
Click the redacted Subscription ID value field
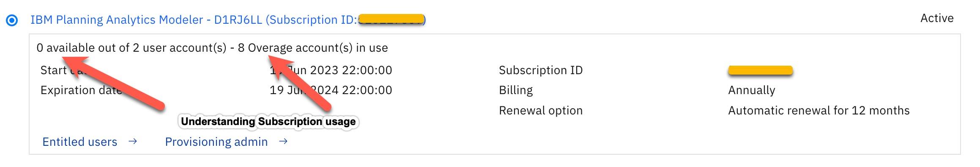[760, 71]
